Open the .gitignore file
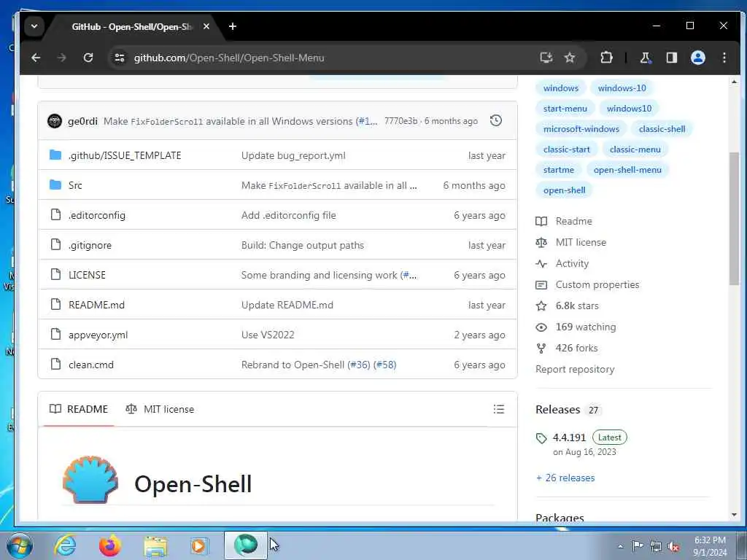The height and width of the screenshot is (560, 747). [90, 245]
